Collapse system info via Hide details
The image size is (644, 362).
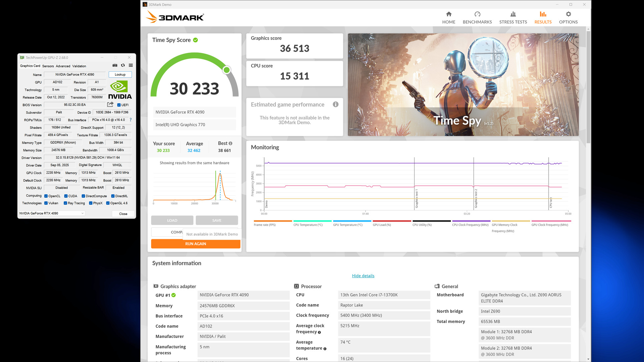click(363, 276)
